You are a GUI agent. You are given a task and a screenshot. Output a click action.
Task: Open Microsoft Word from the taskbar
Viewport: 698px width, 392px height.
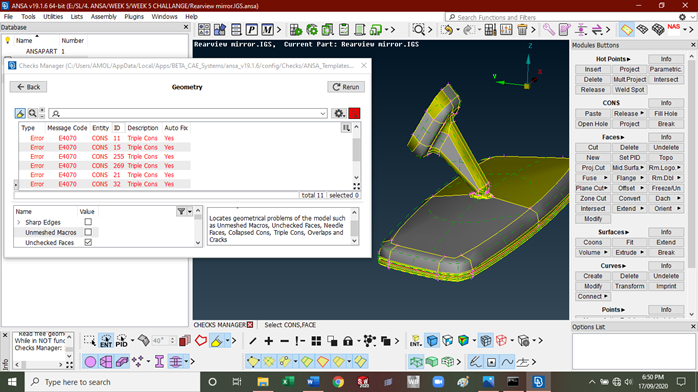point(313,382)
